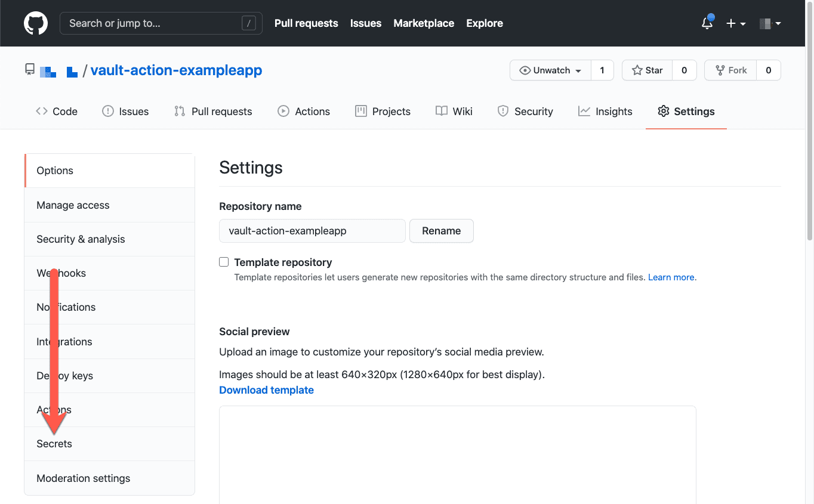Open Moderation settings in the sidebar

[x=110, y=478]
